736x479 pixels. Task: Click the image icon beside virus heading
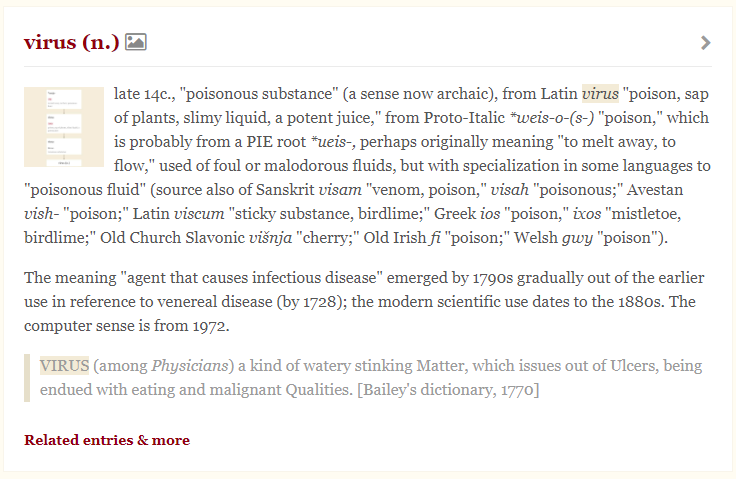(x=136, y=42)
